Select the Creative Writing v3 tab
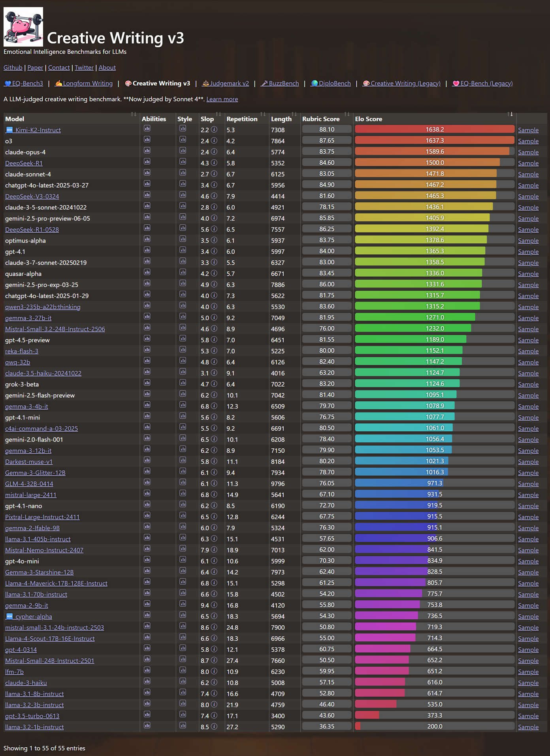Image resolution: width=550 pixels, height=756 pixels. click(157, 83)
